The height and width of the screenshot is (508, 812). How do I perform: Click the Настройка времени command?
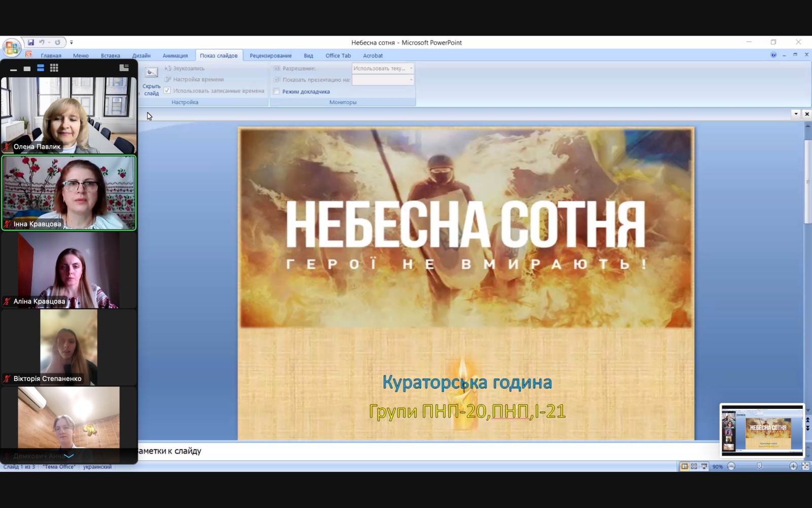[194, 79]
